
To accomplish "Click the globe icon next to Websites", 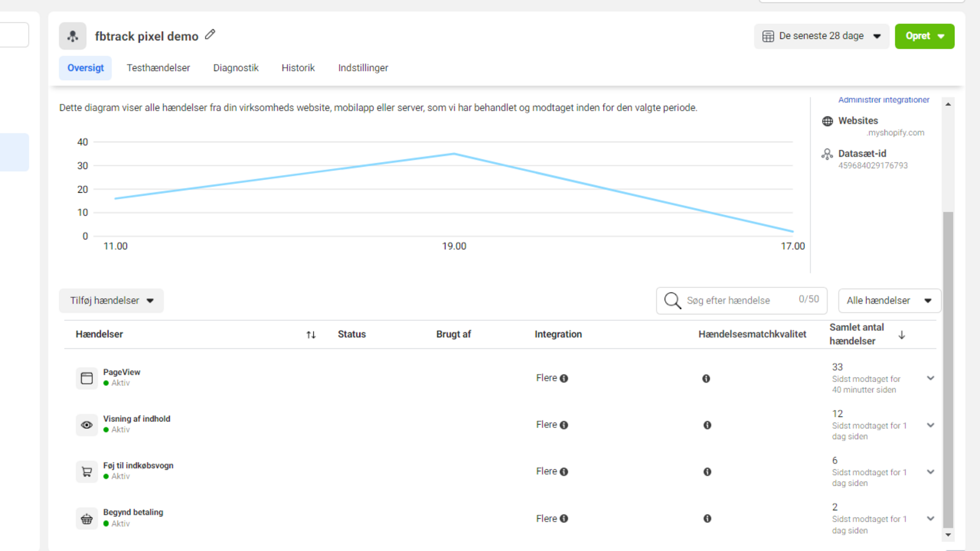I will click(x=827, y=121).
